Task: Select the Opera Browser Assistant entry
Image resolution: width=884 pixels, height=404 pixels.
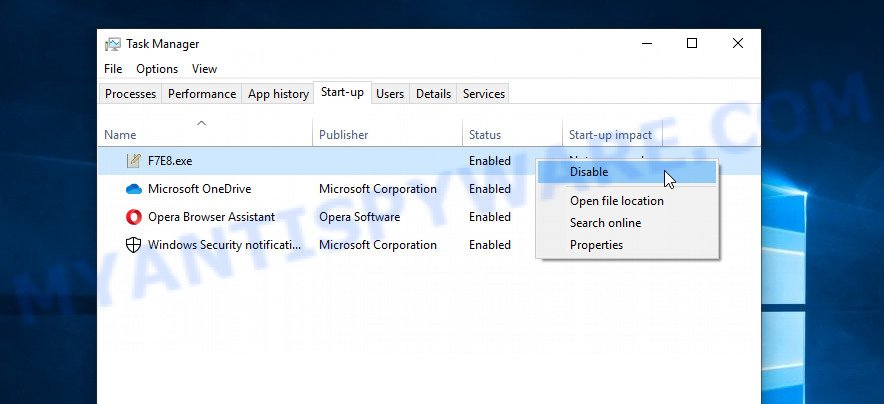Action: [x=211, y=217]
